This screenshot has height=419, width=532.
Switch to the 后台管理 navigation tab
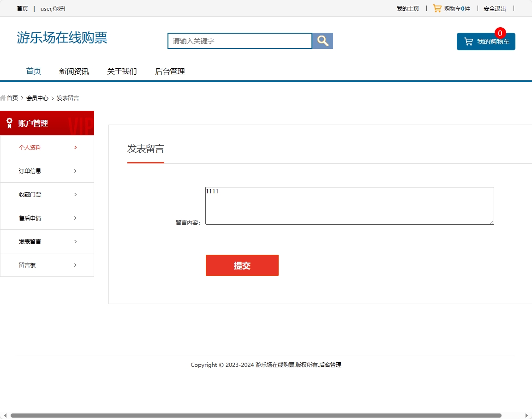pos(169,71)
